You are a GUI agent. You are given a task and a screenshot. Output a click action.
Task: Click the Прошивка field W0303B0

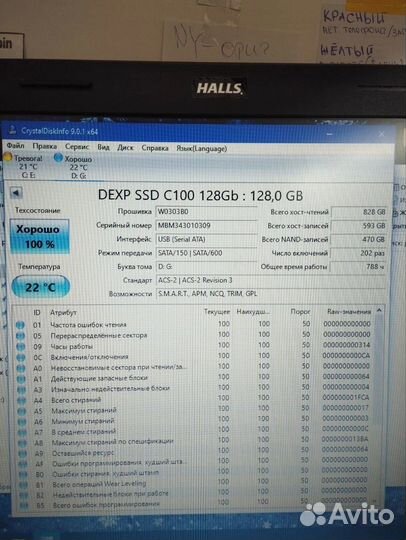[206, 211]
